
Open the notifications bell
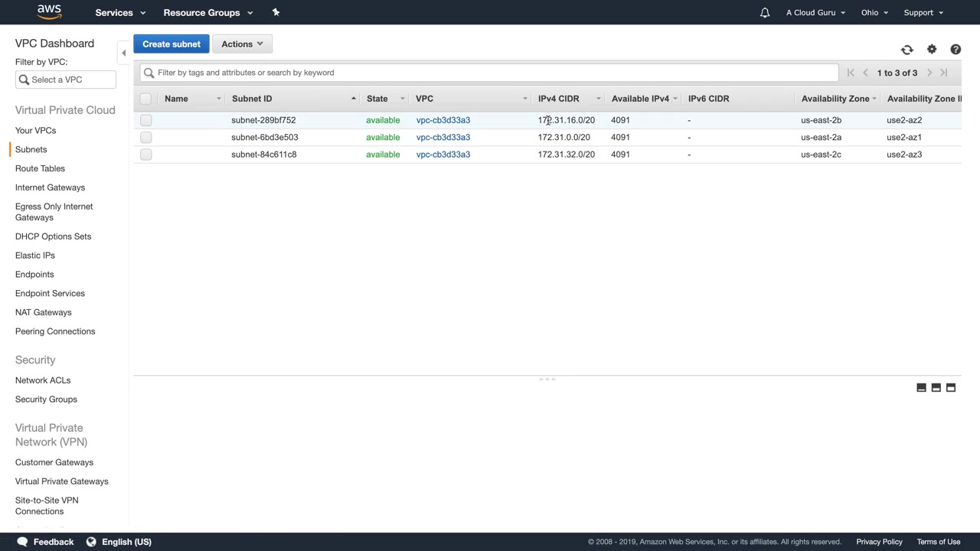click(x=764, y=12)
